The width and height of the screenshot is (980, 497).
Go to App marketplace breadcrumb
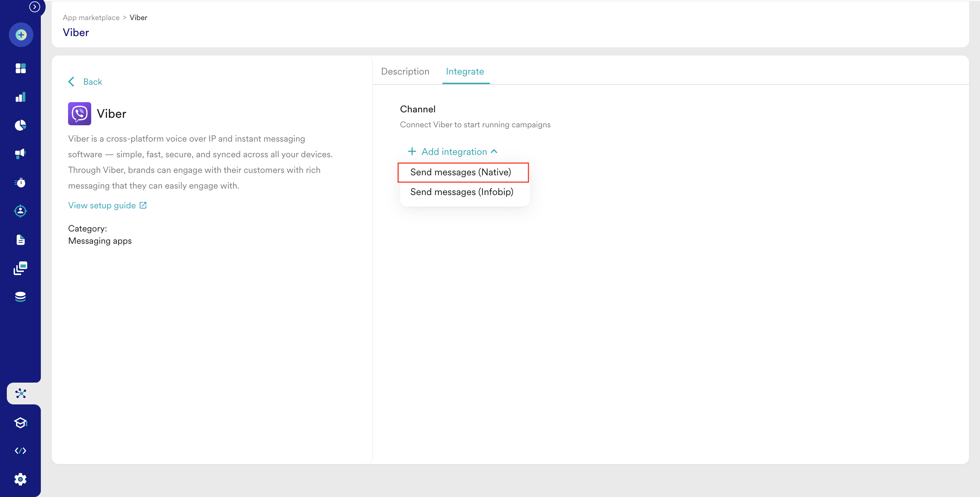coord(91,18)
